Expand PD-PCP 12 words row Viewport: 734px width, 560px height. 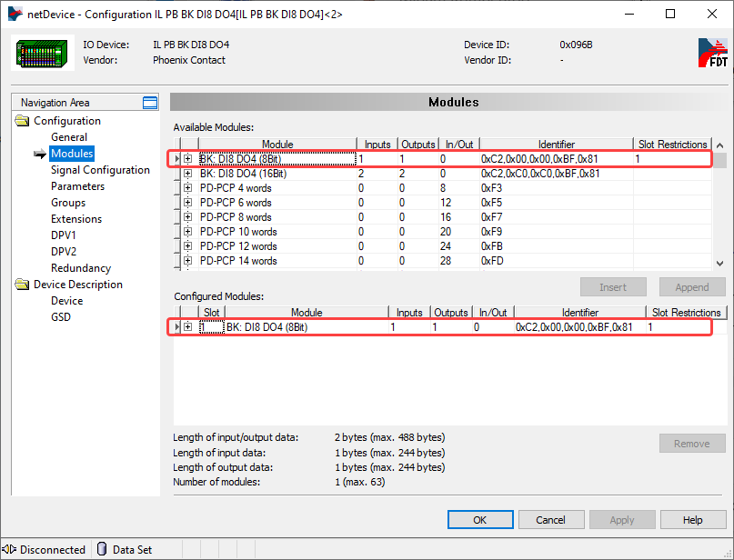tap(187, 246)
